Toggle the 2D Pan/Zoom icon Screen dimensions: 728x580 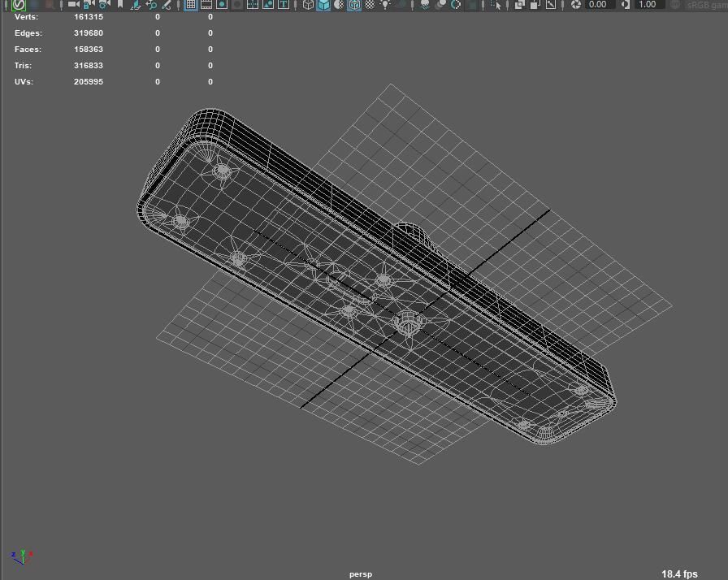pos(151,5)
